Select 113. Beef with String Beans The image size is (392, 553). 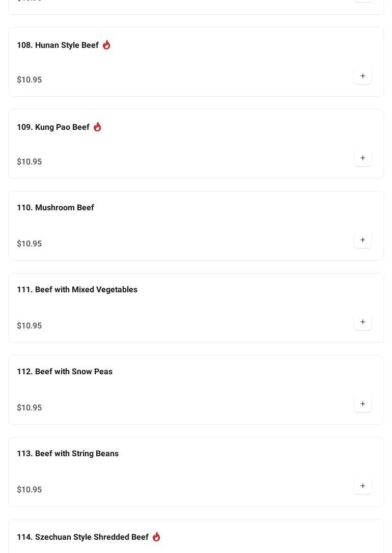pyautogui.click(x=68, y=454)
